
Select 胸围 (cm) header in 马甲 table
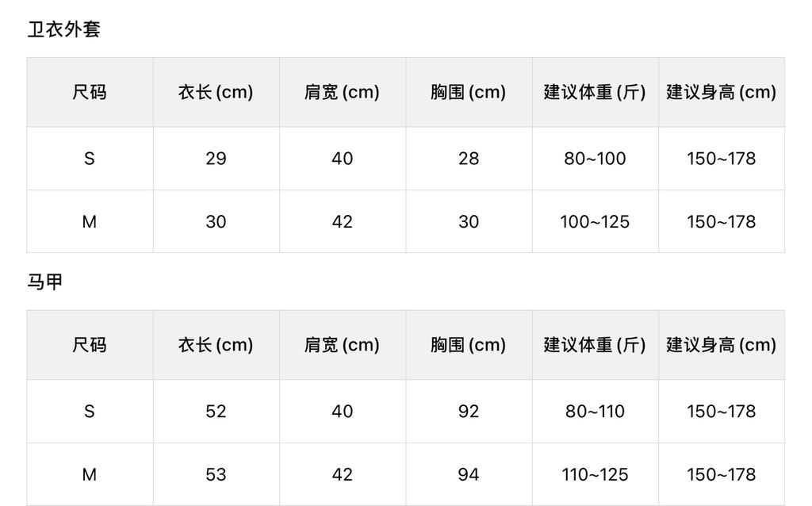(x=469, y=345)
